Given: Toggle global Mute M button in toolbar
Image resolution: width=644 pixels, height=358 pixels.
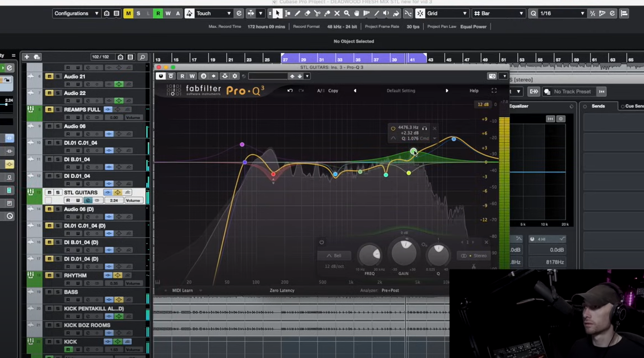Looking at the screenshot, I should coord(128,13).
